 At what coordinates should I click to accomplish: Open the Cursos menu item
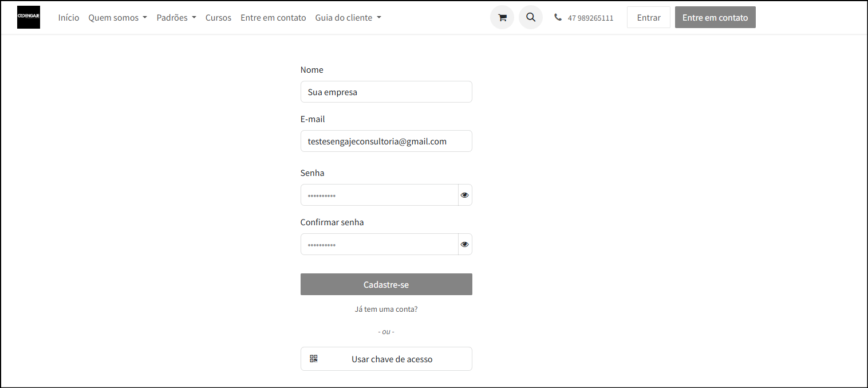pyautogui.click(x=218, y=18)
